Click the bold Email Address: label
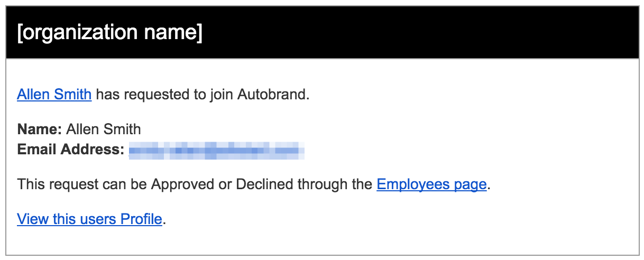The height and width of the screenshot is (260, 644). 71,150
